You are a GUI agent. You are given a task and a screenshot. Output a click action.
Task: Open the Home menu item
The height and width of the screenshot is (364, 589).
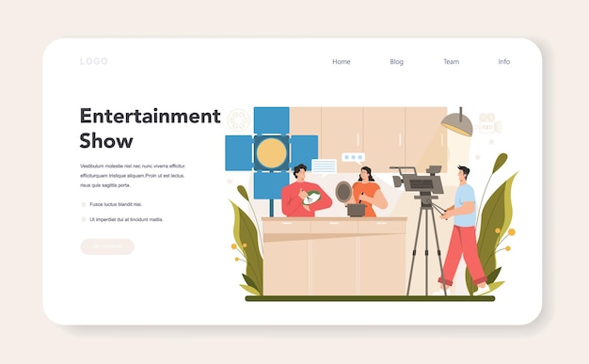(342, 61)
